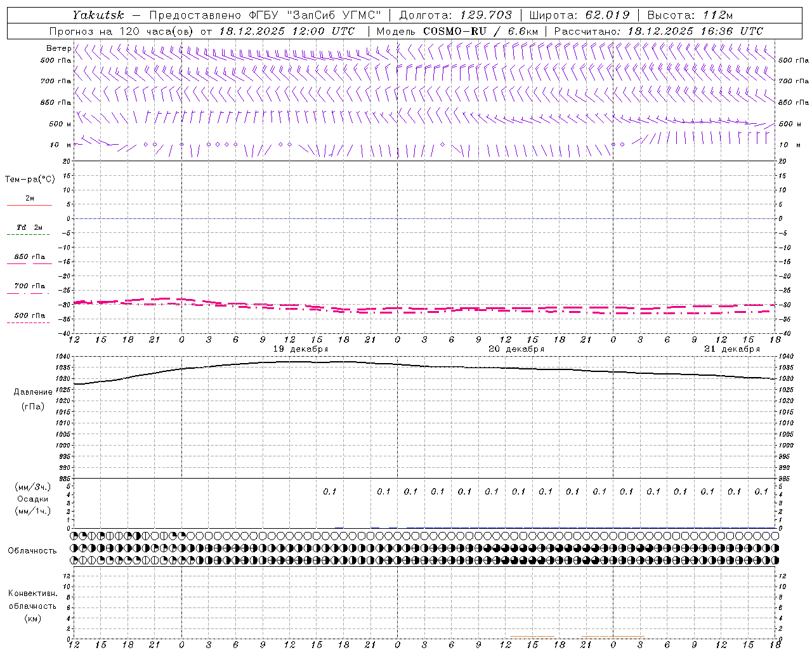Click the '(км)' unit under convective cloudiness
Image resolution: width=812 pixels, height=650 pixels.
32,618
